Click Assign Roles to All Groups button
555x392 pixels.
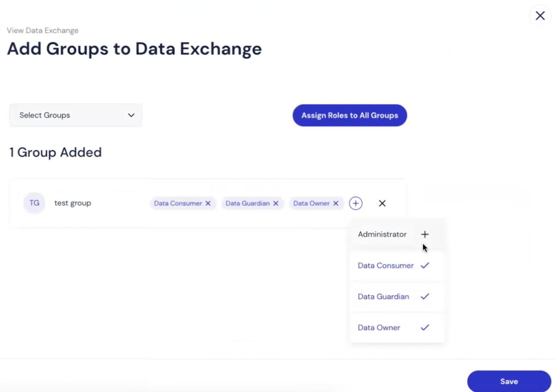click(x=350, y=115)
